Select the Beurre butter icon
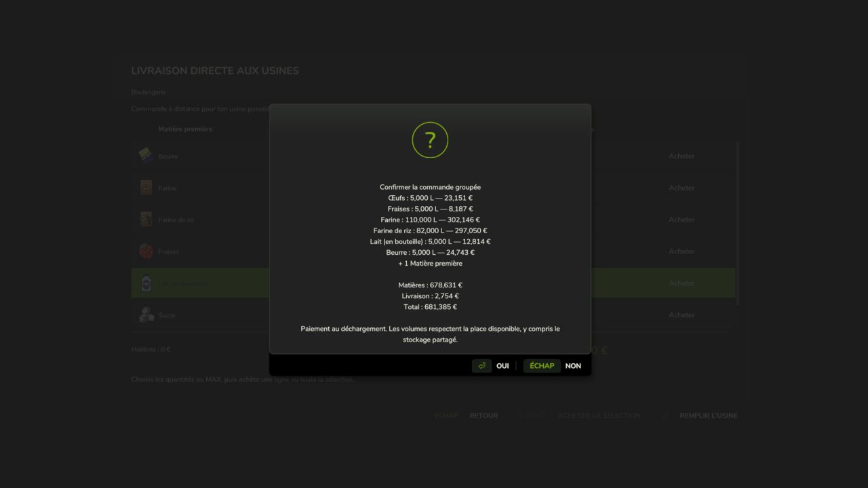The image size is (868, 488). click(146, 156)
